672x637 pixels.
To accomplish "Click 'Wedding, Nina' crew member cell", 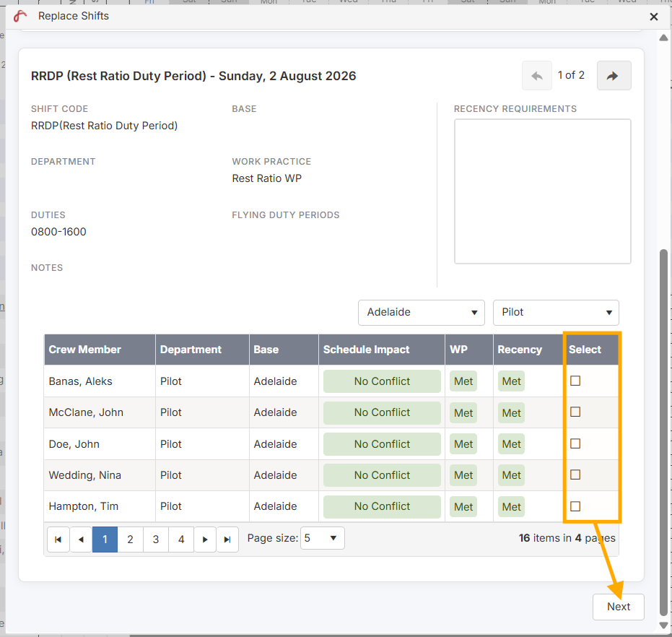I will pos(100,475).
